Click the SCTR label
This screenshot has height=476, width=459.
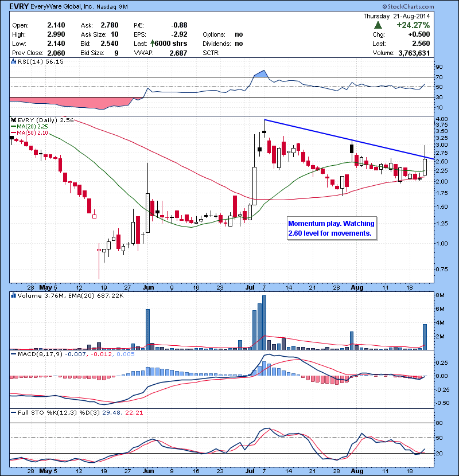pos(211,53)
